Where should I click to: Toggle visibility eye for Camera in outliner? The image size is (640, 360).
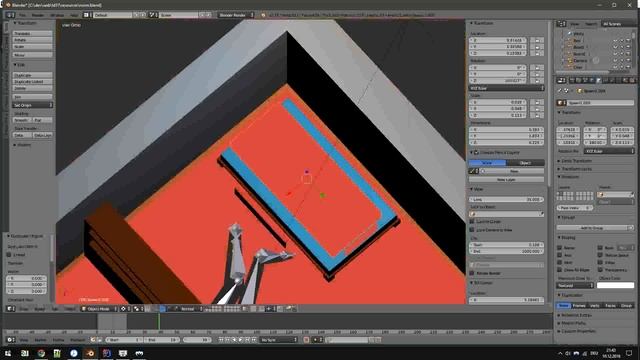(615, 60)
